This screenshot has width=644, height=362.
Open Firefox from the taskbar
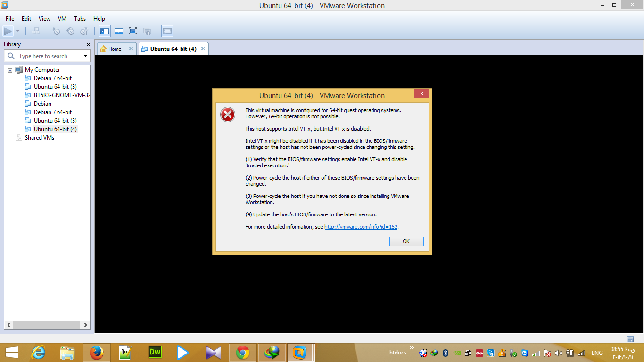point(97,353)
